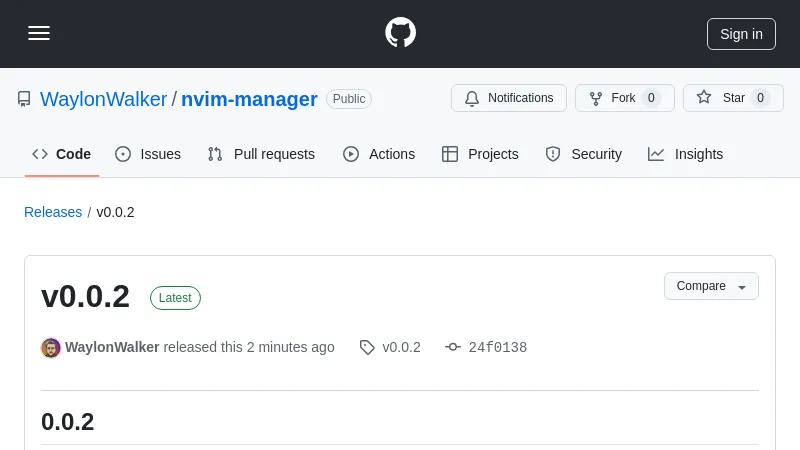This screenshot has width=800, height=450.
Task: Open the Actions tab
Action: [x=379, y=154]
